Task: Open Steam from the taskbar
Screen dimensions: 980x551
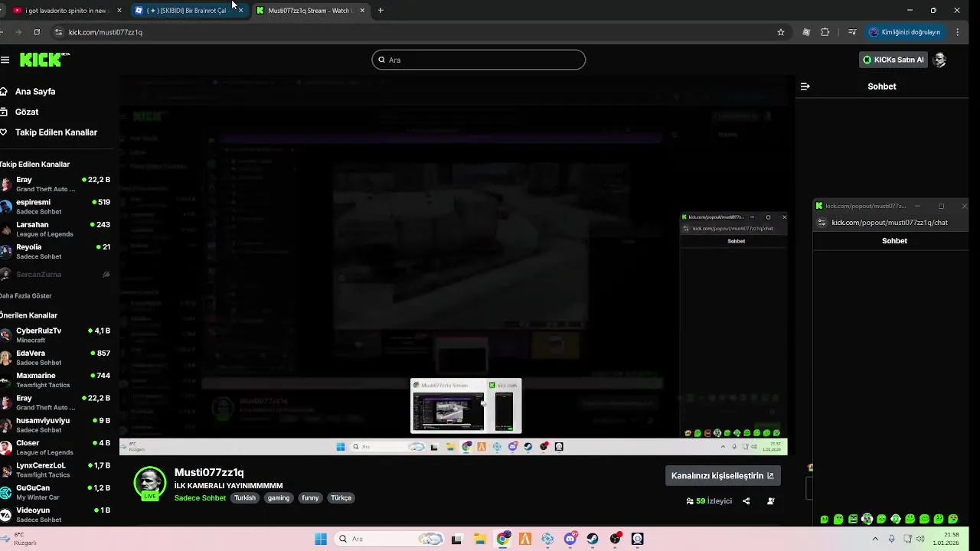Action: pyautogui.click(x=593, y=539)
